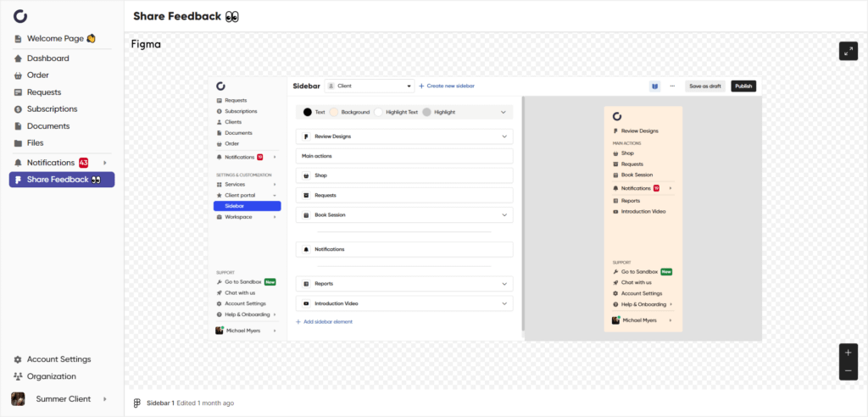Click the Order basket icon in main sidebar
Viewport: 868px width, 417px height.
coord(19,75)
